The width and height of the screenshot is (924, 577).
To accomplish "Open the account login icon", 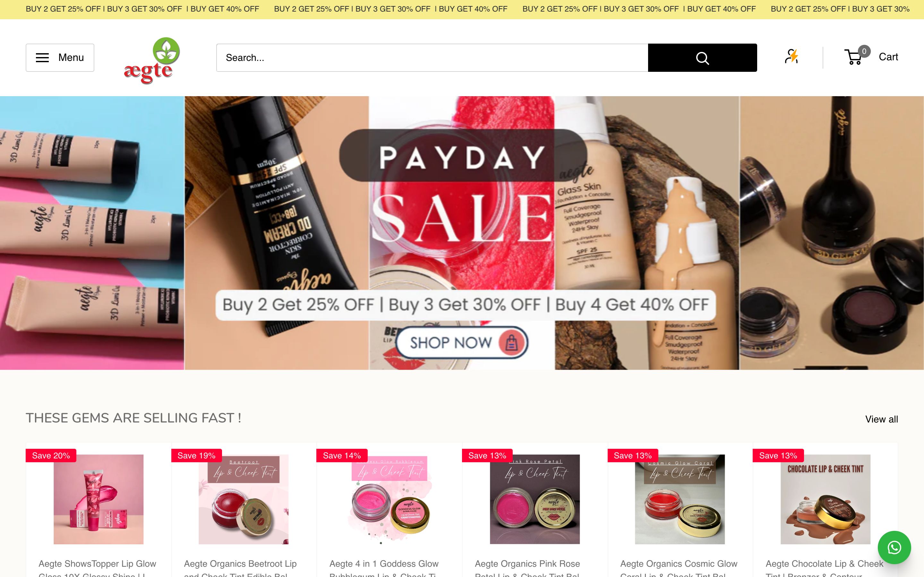I will click(791, 56).
